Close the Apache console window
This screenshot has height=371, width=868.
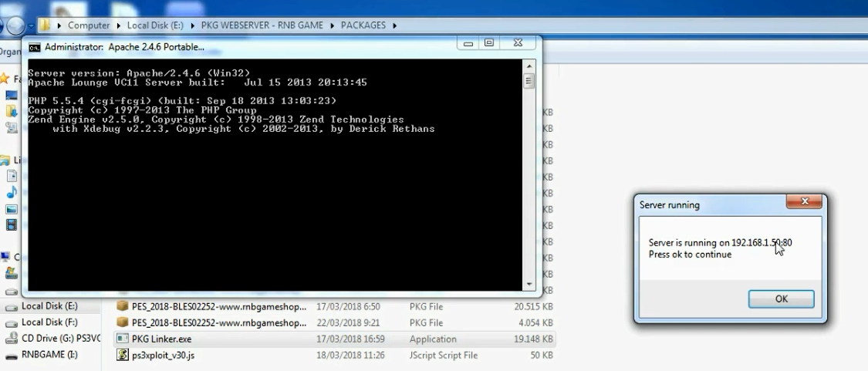(518, 42)
